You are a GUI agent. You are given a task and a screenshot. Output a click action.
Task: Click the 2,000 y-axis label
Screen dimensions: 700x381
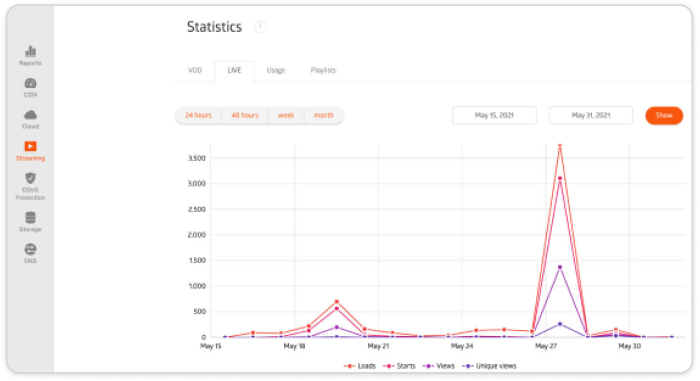(x=196, y=235)
